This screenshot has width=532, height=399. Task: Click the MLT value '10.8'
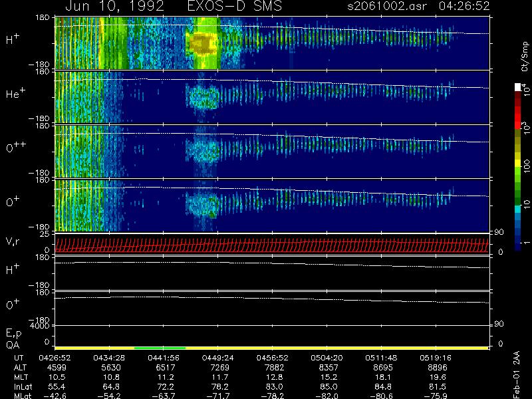(x=111, y=377)
